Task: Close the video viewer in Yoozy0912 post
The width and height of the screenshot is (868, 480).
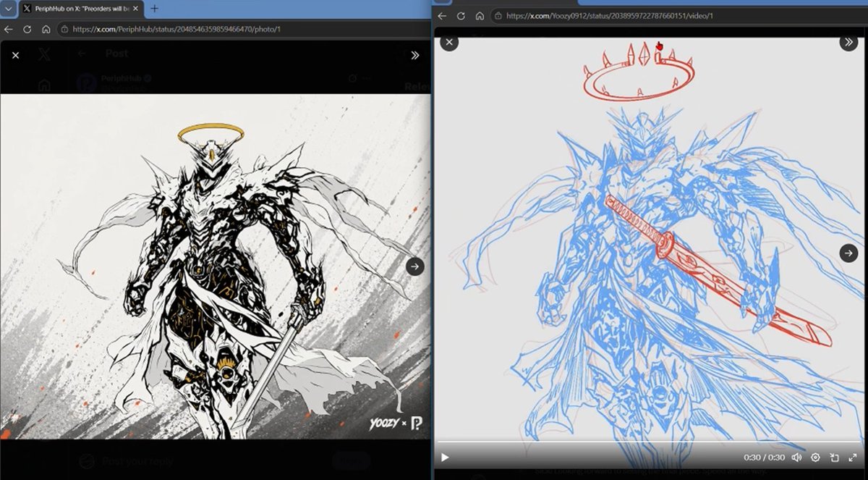Action: tap(450, 42)
